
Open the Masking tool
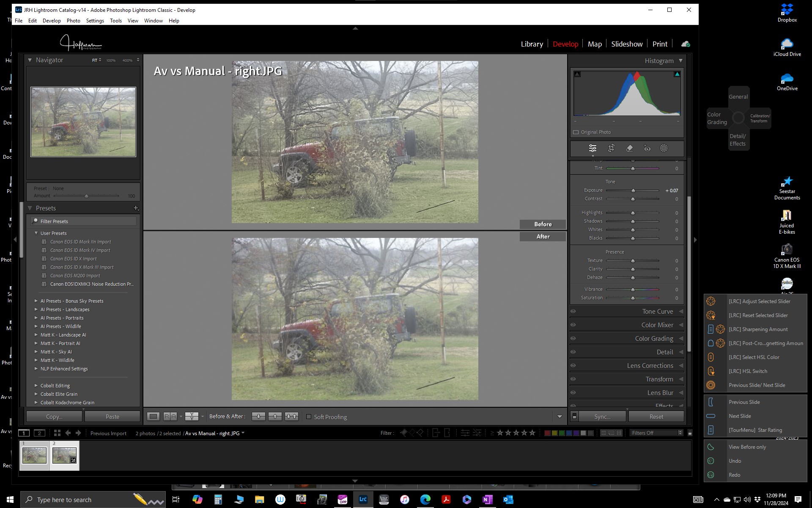click(x=664, y=148)
